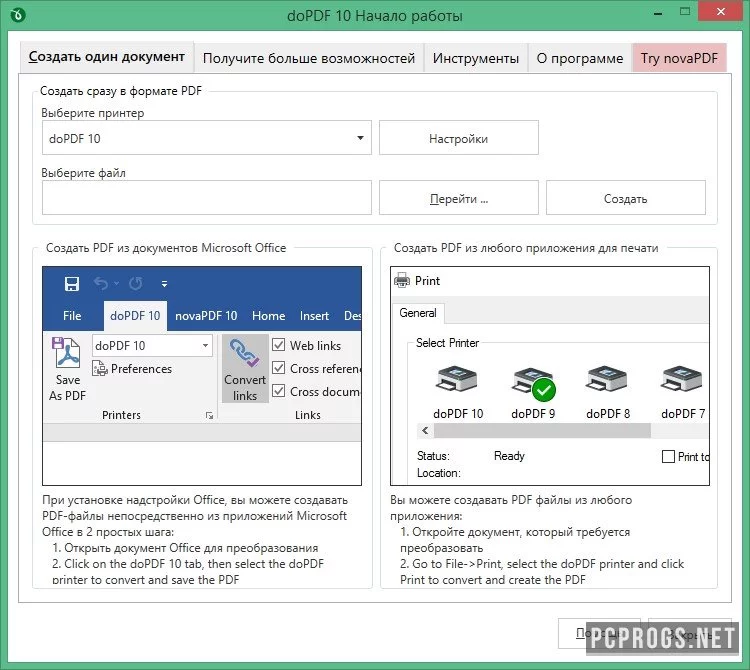Viewport: 750px width, 670px height.
Task: Select the Insert ribbon tab
Action: click(x=314, y=316)
